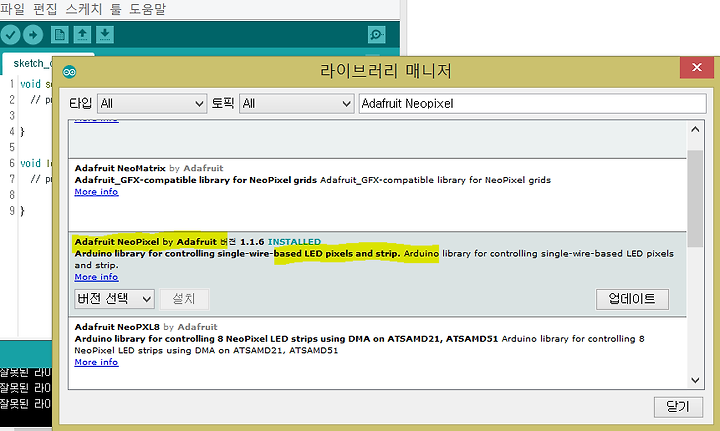This screenshot has width=720, height=431.
Task: Open the 도움말 menu
Action: coord(147,9)
